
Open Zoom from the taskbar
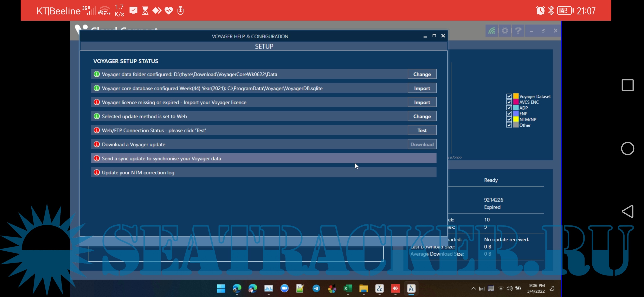pos(284,289)
